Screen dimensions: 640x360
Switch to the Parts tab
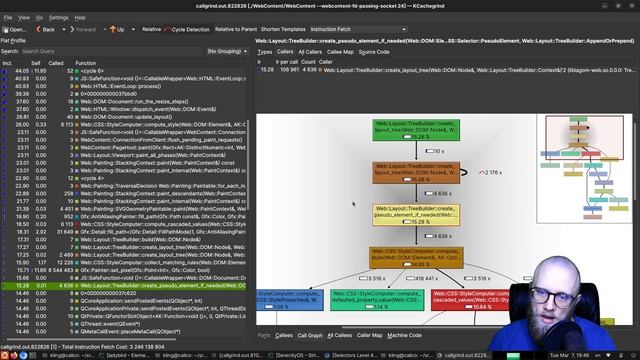pyautogui.click(x=264, y=336)
